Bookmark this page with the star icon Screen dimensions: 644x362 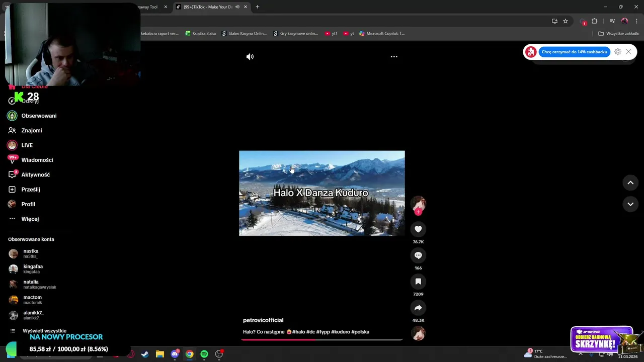566,21
